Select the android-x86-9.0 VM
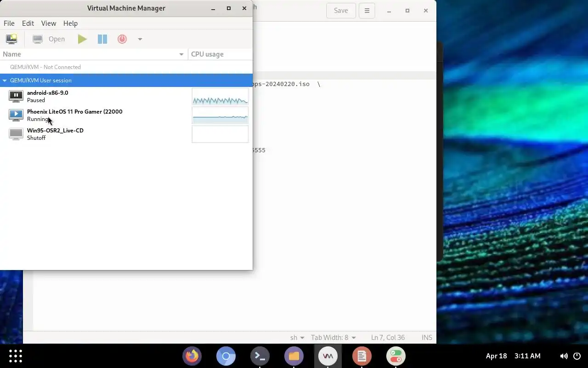Viewport: 588px width, 368px height. click(x=126, y=96)
